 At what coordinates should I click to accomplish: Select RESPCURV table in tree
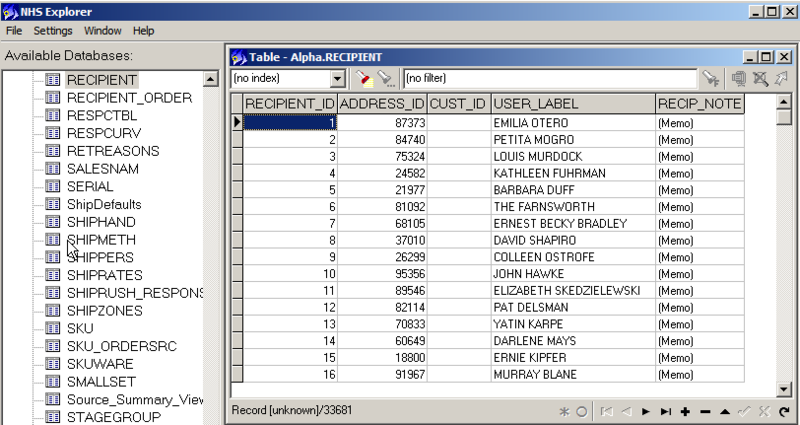click(104, 133)
